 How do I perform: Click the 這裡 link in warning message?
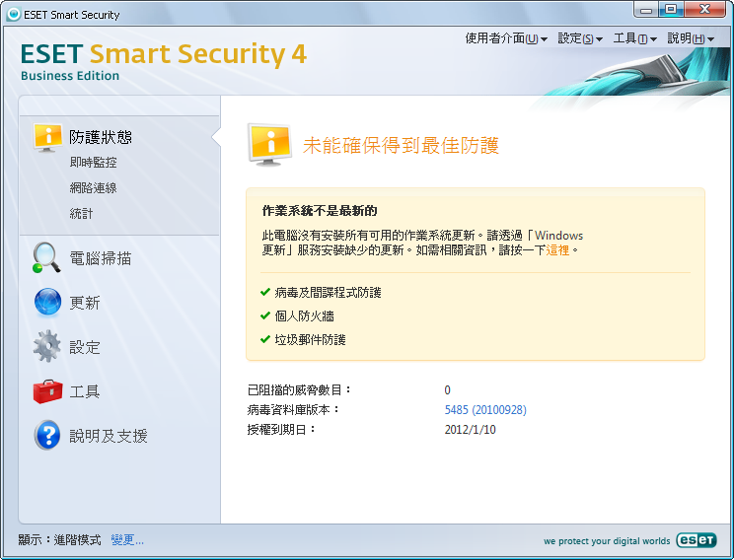[558, 250]
